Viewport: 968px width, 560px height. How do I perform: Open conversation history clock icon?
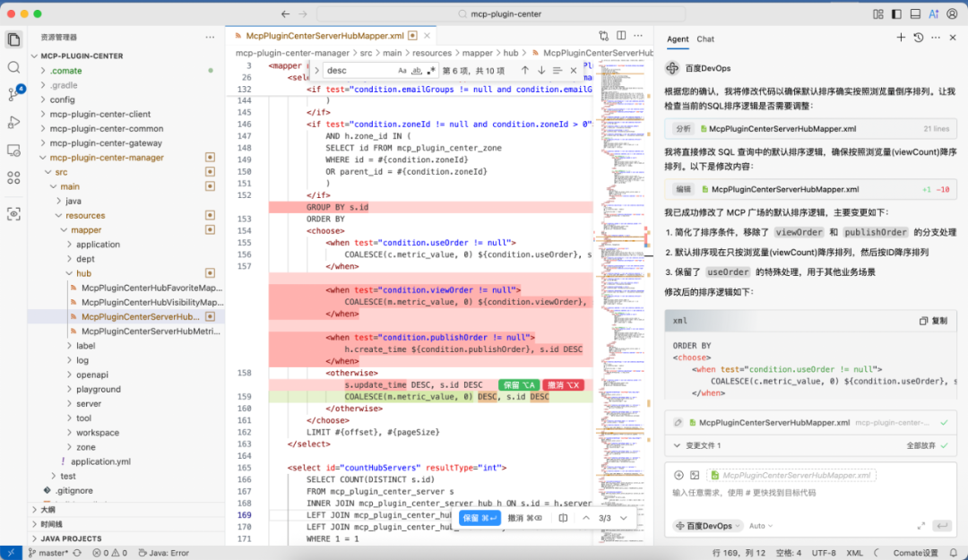tap(919, 38)
